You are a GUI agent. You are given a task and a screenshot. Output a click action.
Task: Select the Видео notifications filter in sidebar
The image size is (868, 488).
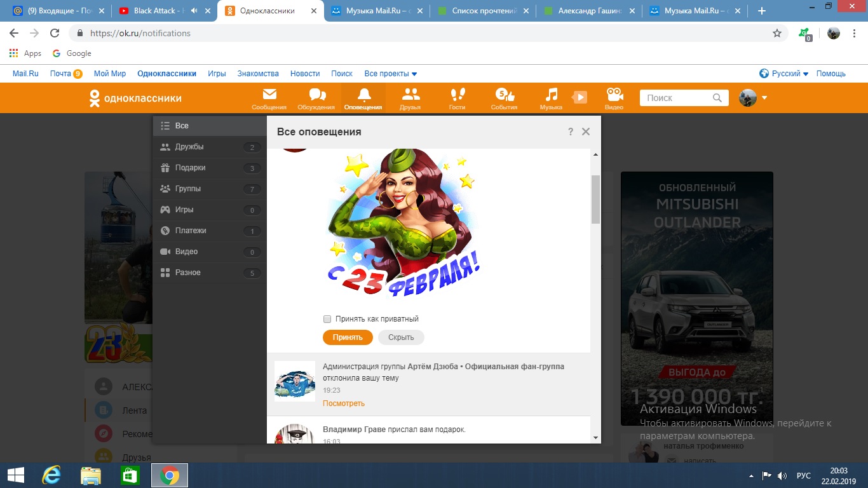pyautogui.click(x=210, y=252)
